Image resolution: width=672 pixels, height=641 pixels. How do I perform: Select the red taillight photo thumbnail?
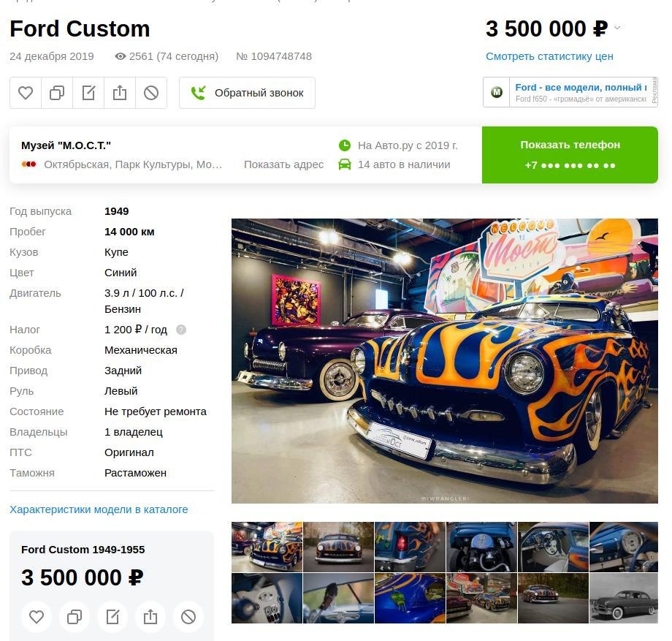click(x=411, y=547)
